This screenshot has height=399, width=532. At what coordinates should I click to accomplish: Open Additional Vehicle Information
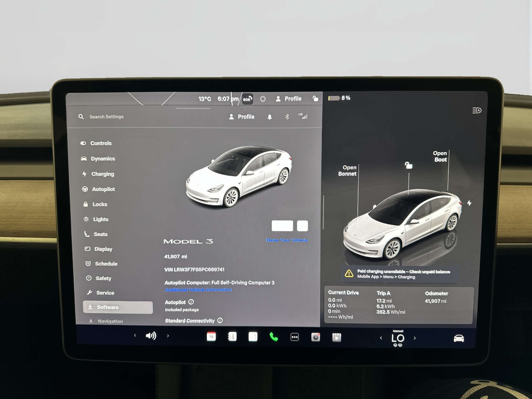pyautogui.click(x=198, y=289)
